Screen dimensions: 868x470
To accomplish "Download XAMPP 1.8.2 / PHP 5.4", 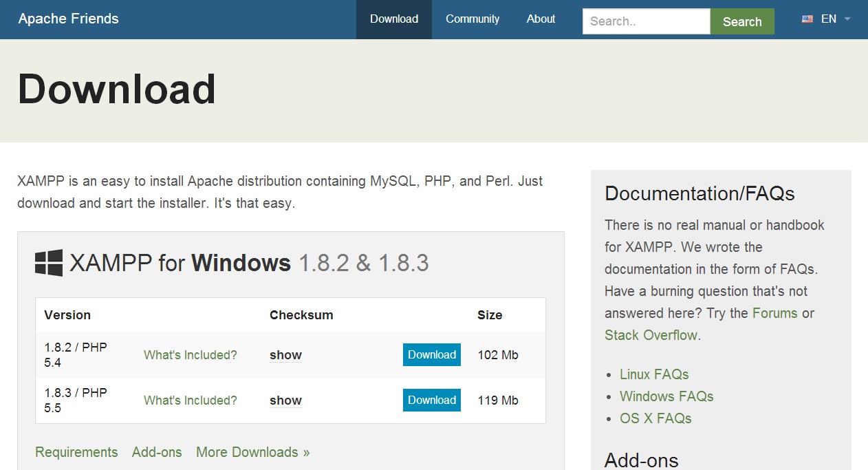I will (432, 355).
